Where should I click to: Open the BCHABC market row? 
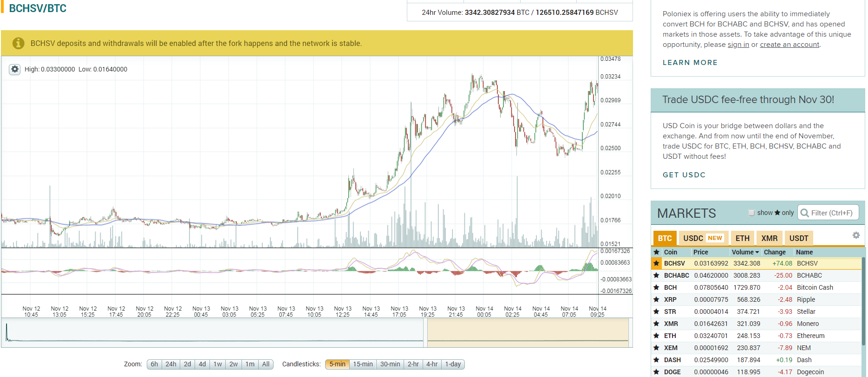[756, 275]
